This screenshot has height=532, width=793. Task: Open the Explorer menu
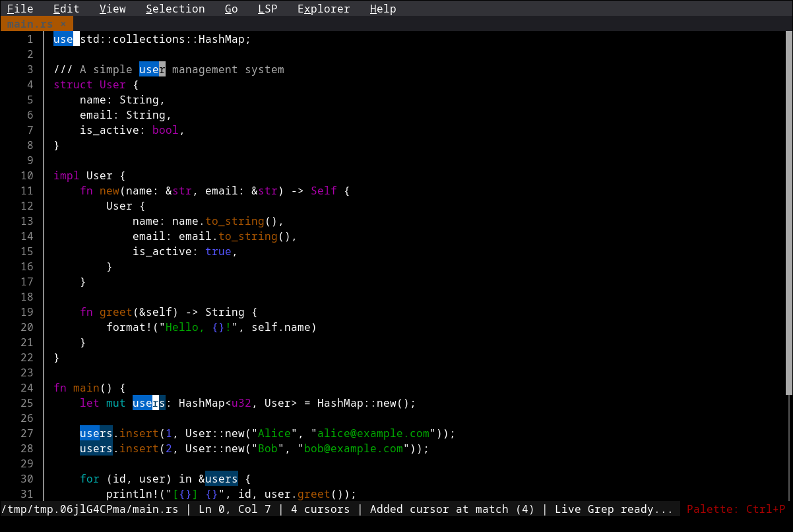[x=323, y=9]
